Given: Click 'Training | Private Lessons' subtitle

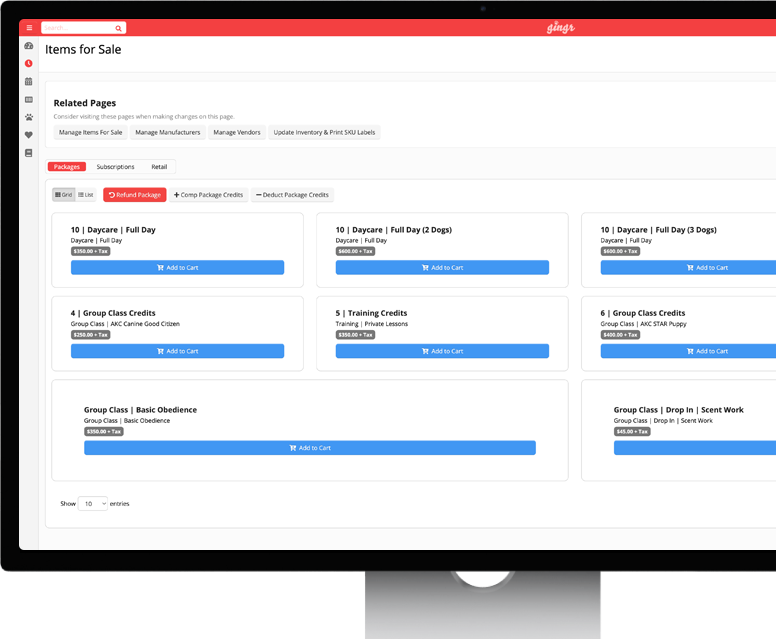Looking at the screenshot, I should click(x=372, y=324).
